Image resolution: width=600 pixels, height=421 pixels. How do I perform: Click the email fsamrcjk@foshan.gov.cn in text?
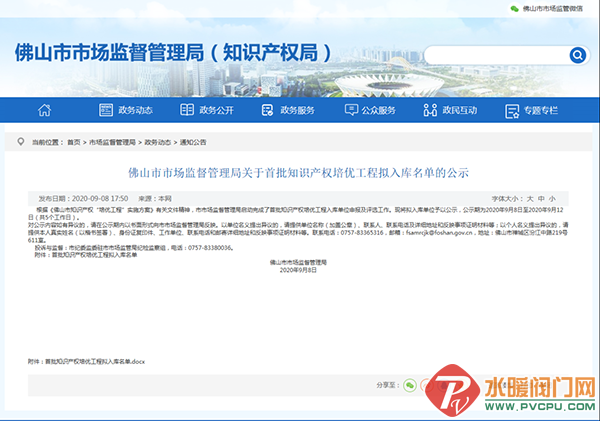pyautogui.click(x=439, y=232)
